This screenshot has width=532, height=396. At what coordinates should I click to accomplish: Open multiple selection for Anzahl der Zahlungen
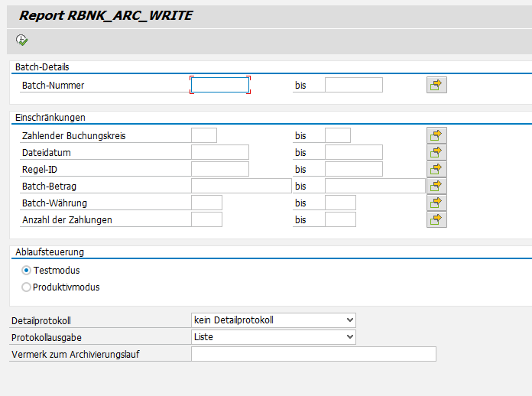[436, 219]
